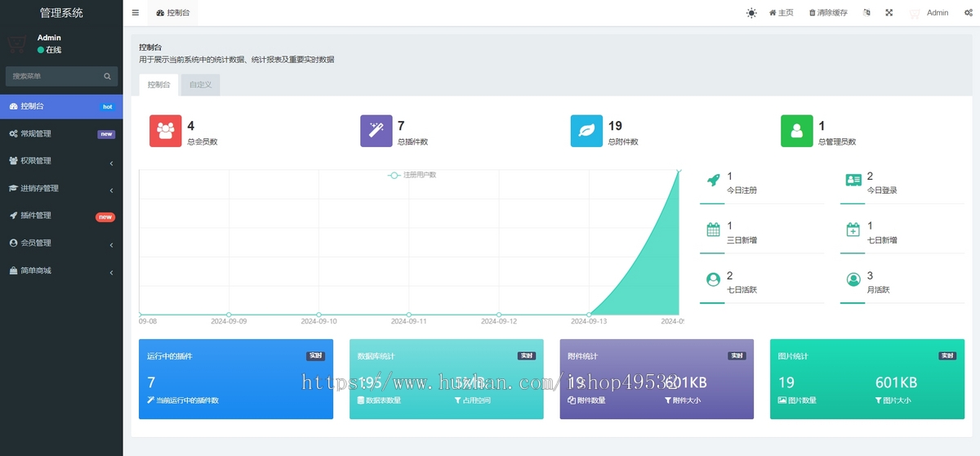
Task: Enter fullscreen via the expand icon
Action: pyautogui.click(x=889, y=13)
